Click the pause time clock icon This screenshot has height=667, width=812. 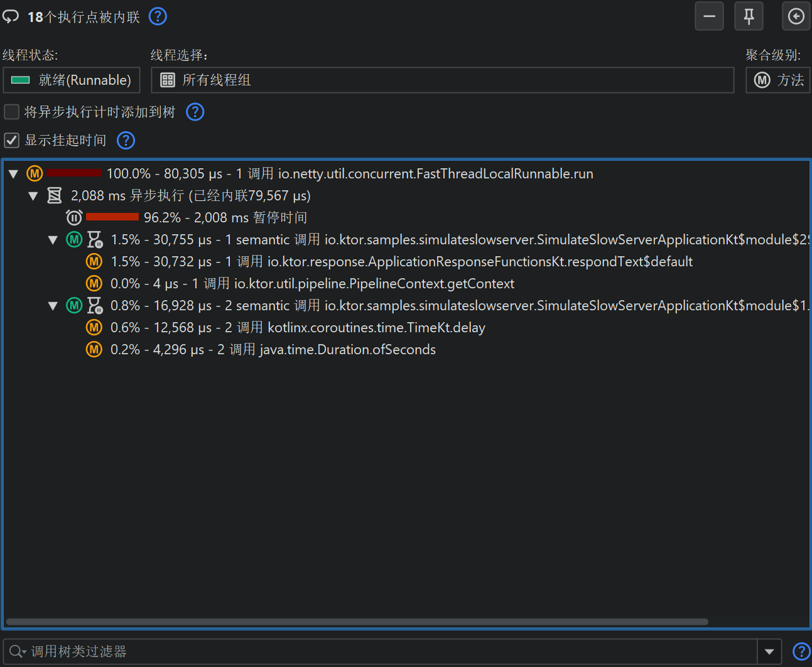(x=74, y=218)
